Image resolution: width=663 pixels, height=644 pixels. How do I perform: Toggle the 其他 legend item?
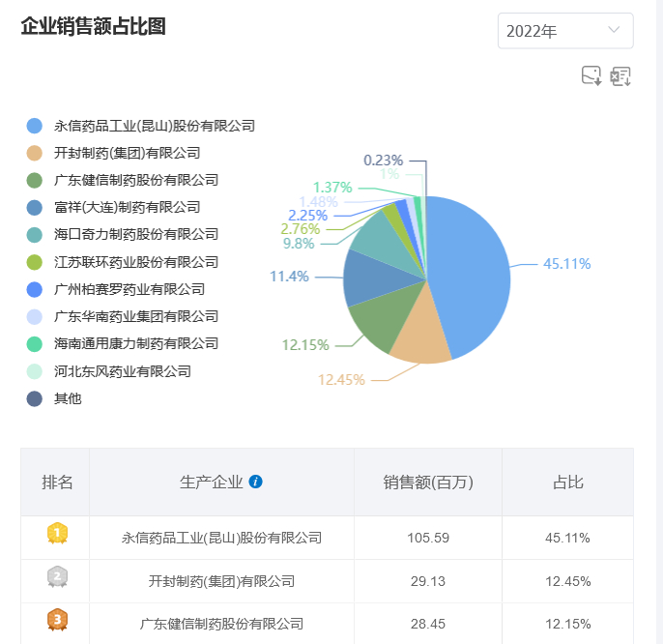coord(68,398)
